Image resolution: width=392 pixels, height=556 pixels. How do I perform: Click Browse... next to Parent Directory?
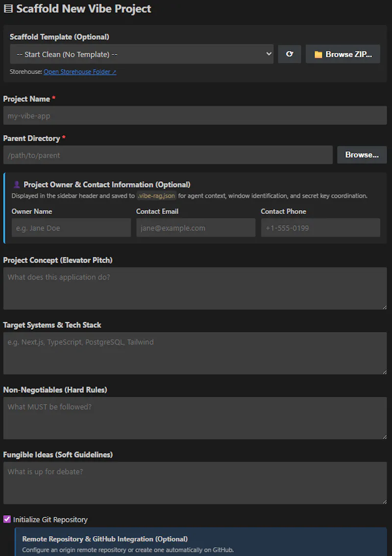click(x=362, y=155)
